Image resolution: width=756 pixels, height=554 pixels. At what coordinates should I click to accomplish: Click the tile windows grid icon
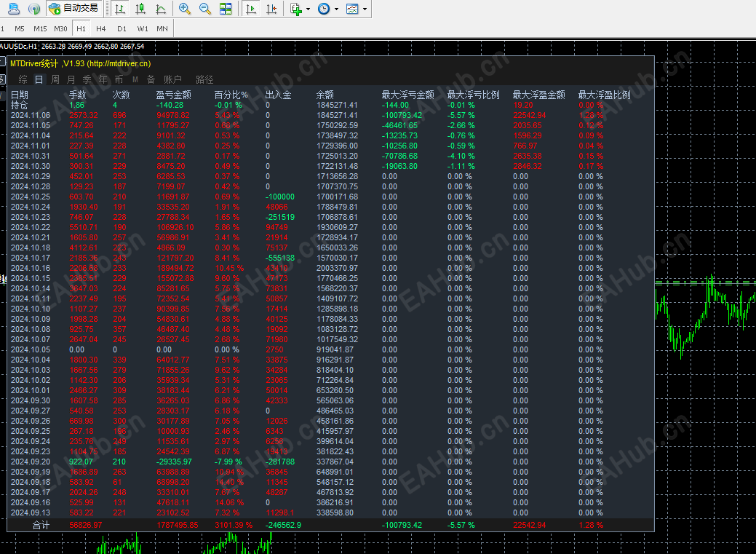click(x=226, y=9)
